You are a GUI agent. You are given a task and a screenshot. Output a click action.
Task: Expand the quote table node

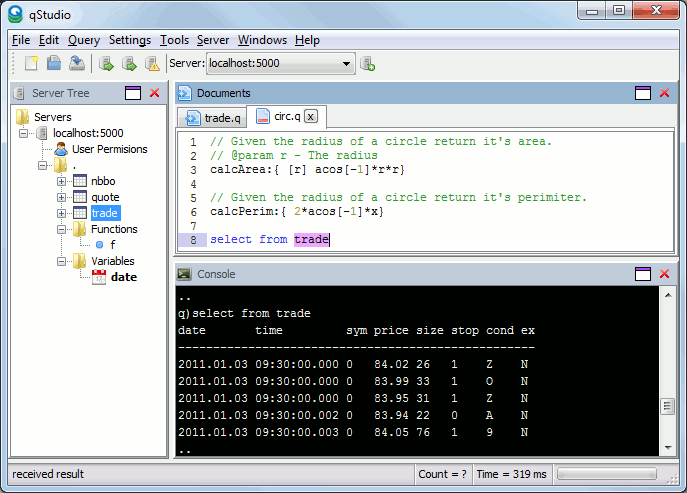tap(61, 197)
